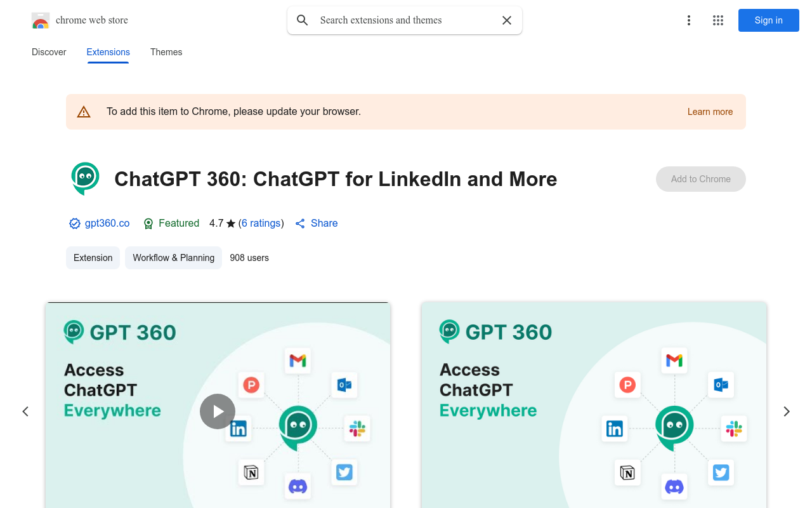This screenshot has height=508, width=812.
Task: Click the Product Hunt icon in the second slide
Action: pyautogui.click(x=627, y=385)
